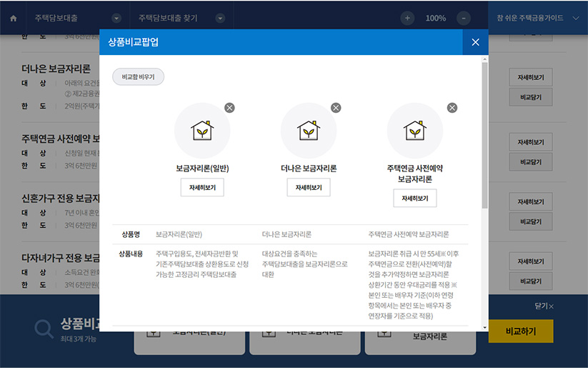The image size is (588, 370).
Task: Close the 상품비교팝업 dialog
Action: [x=475, y=42]
